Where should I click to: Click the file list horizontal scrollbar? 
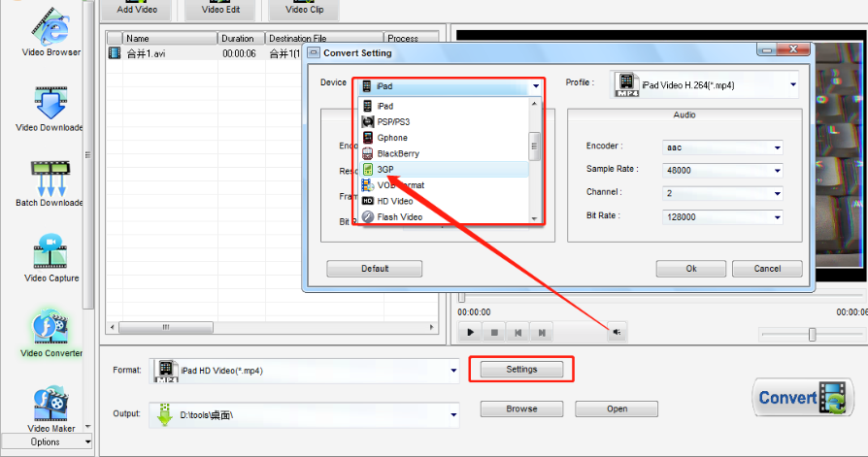coord(165,328)
